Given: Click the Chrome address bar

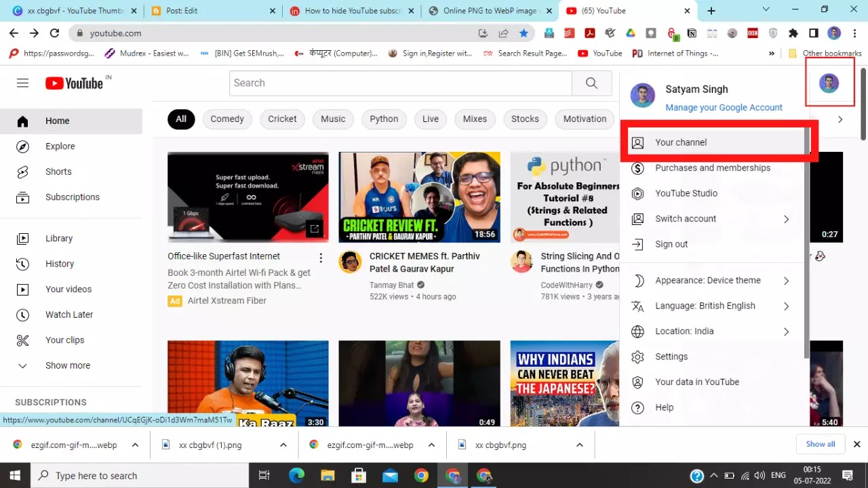Looking at the screenshot, I should point(278,33).
